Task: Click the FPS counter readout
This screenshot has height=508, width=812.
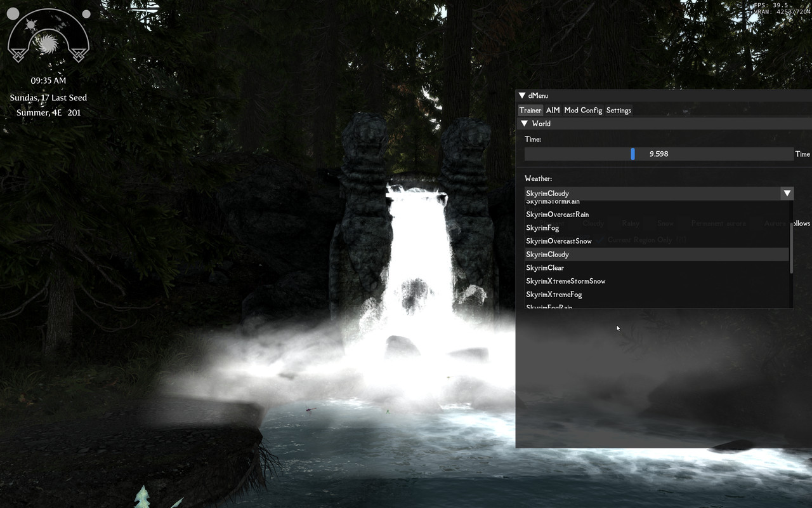Action: pyautogui.click(x=770, y=5)
